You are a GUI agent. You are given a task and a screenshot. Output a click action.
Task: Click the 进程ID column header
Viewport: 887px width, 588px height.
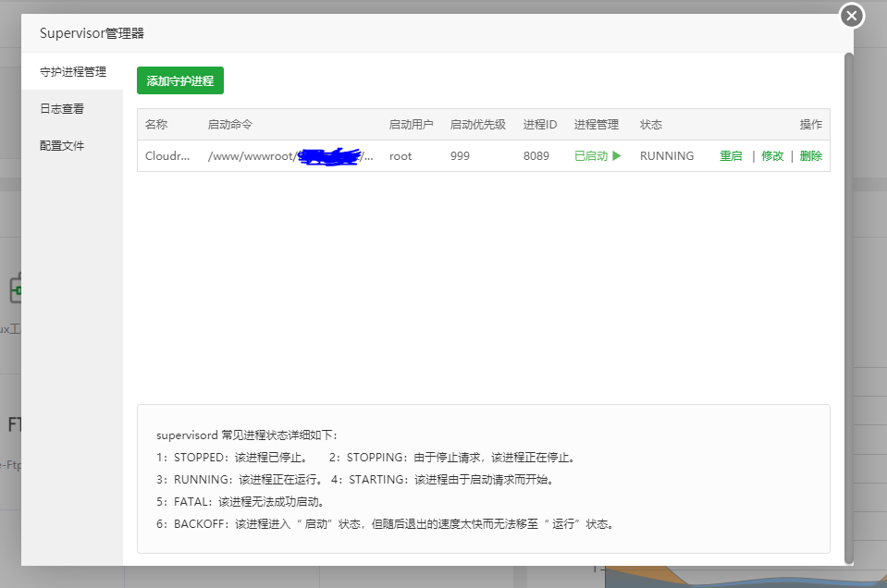(x=540, y=125)
